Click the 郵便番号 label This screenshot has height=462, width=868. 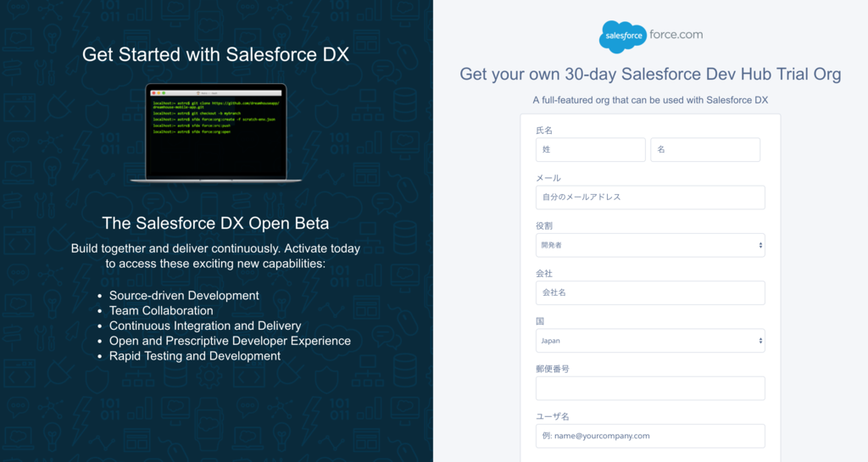click(x=553, y=368)
